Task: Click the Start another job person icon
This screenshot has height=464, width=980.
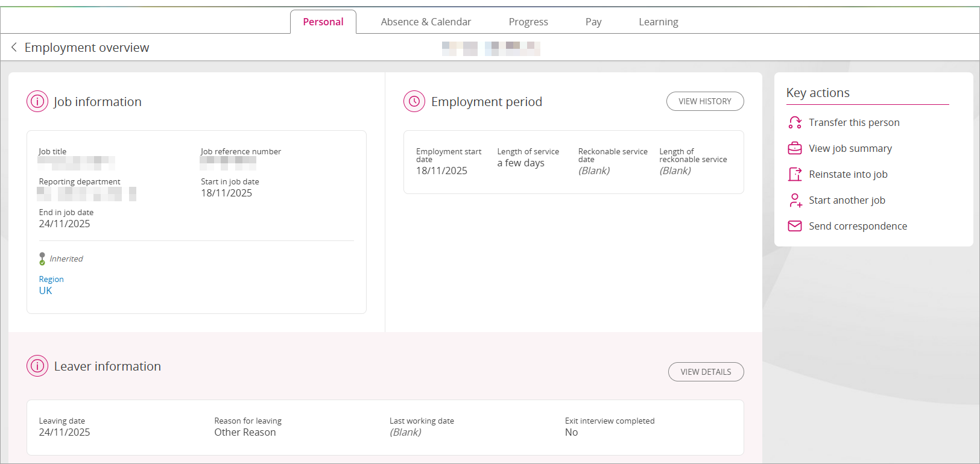Action: click(x=795, y=200)
